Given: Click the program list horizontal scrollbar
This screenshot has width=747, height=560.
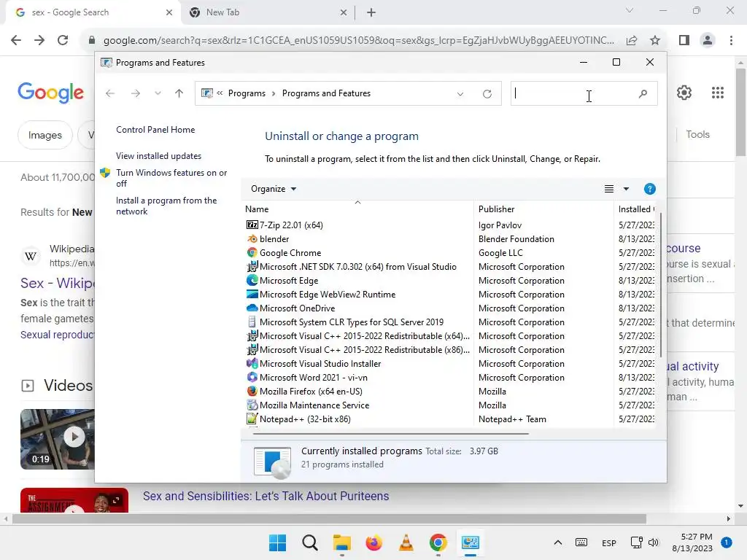Looking at the screenshot, I should [391, 434].
